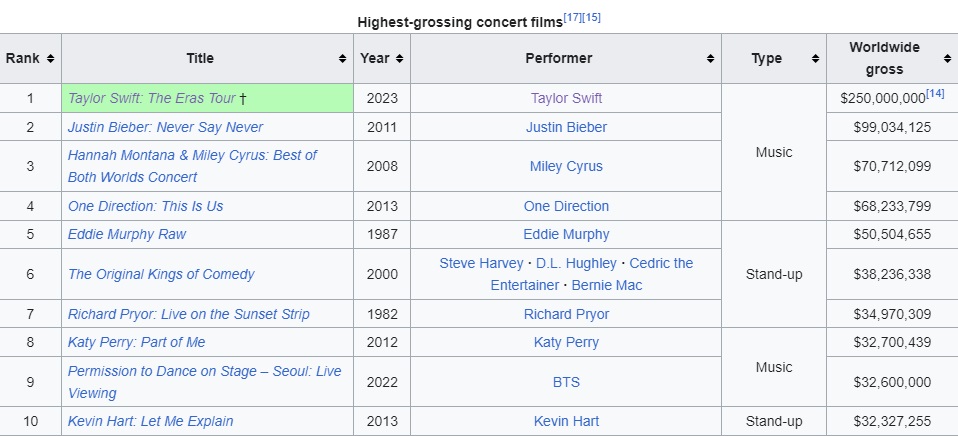Sort table by Rank column arrows
Screen dimensions: 958x436
[x=50, y=59]
